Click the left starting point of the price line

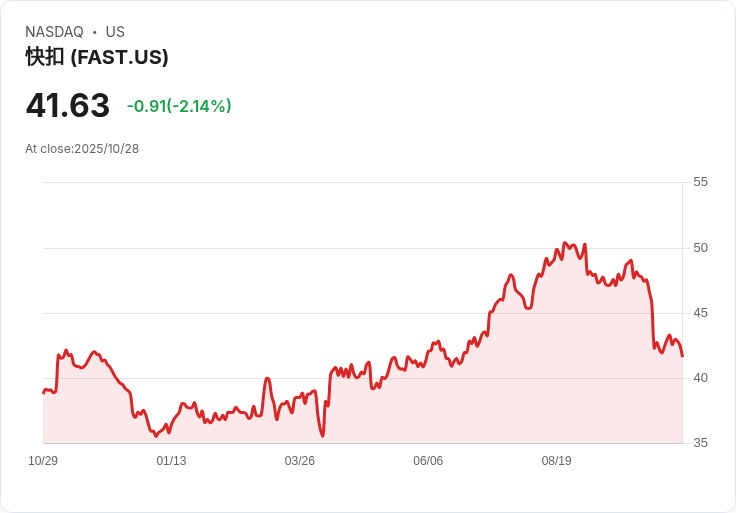click(43, 392)
